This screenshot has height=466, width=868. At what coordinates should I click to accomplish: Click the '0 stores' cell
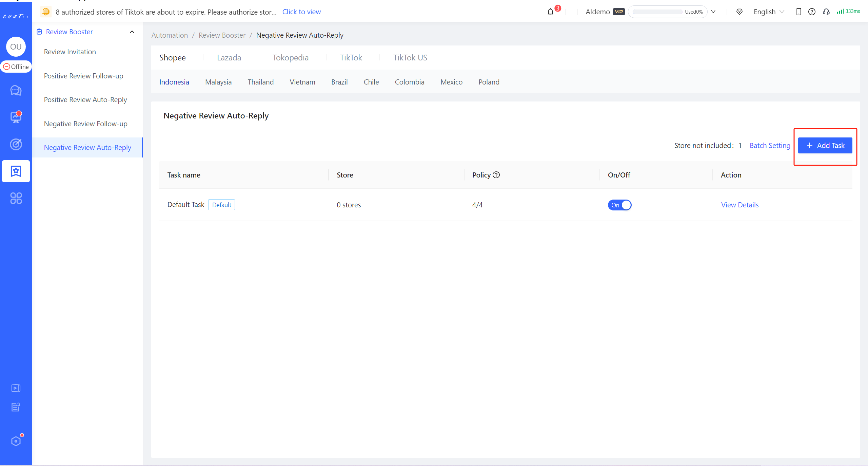tap(349, 205)
